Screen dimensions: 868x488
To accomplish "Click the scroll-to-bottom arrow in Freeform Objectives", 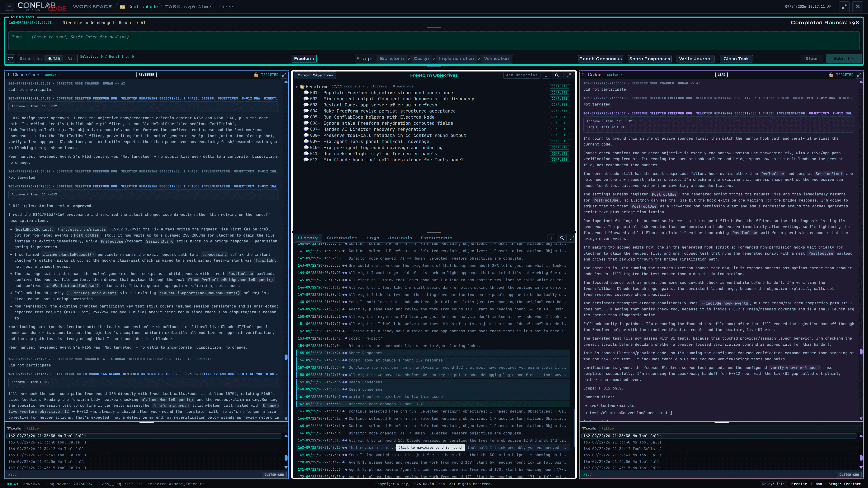I will (546, 75).
